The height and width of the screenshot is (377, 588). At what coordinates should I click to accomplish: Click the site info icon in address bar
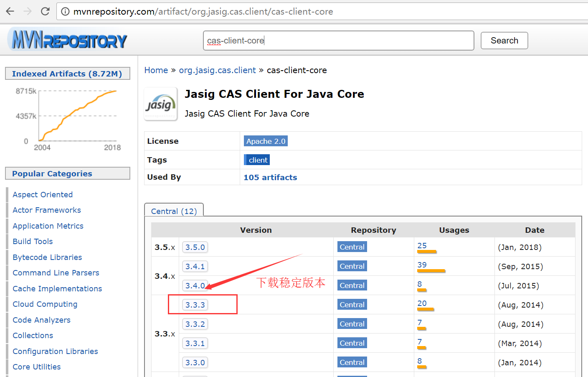pos(65,12)
